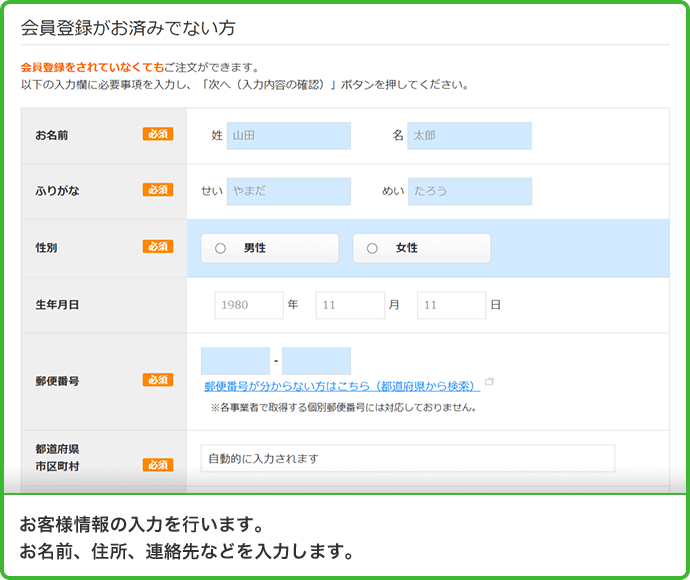690x580 pixels.
Task: Click the 必須 badge next to 性別
Action: pos(158,246)
